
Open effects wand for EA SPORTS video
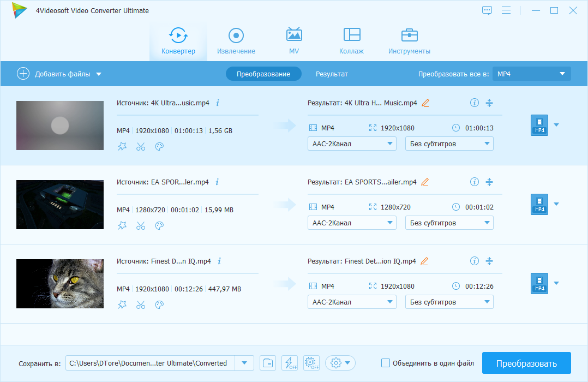point(122,226)
